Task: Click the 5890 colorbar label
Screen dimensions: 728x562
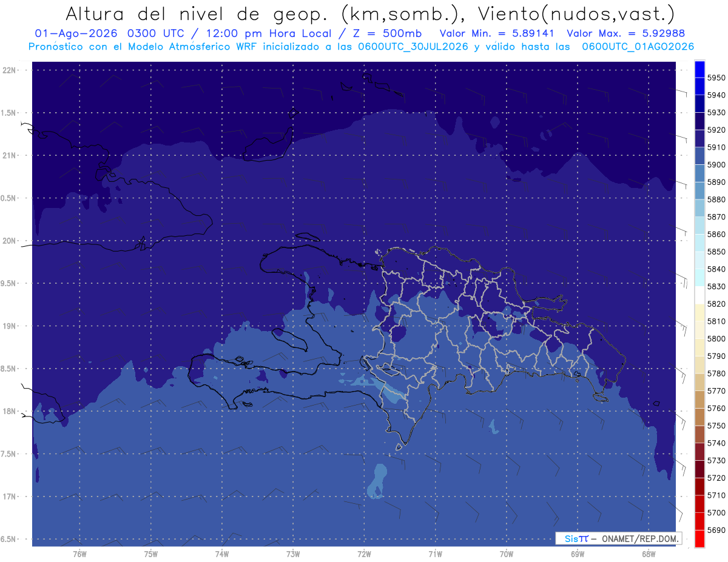Action: click(x=716, y=182)
